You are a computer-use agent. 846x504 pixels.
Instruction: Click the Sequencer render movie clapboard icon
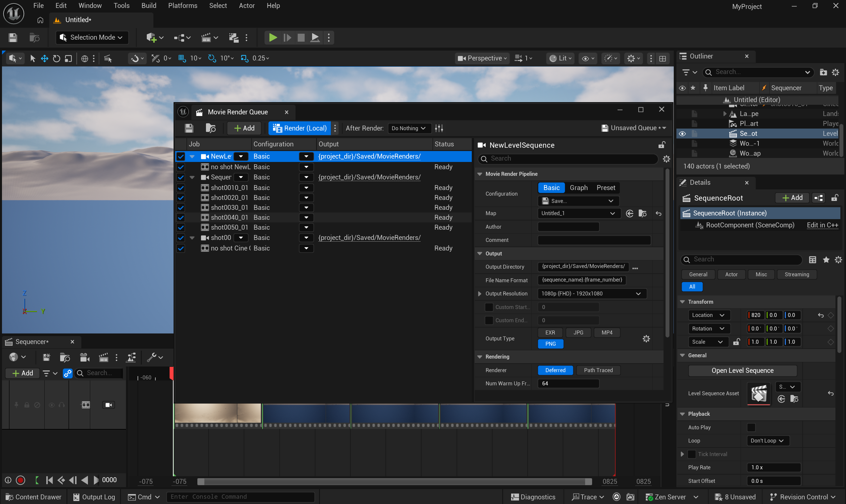tap(103, 357)
